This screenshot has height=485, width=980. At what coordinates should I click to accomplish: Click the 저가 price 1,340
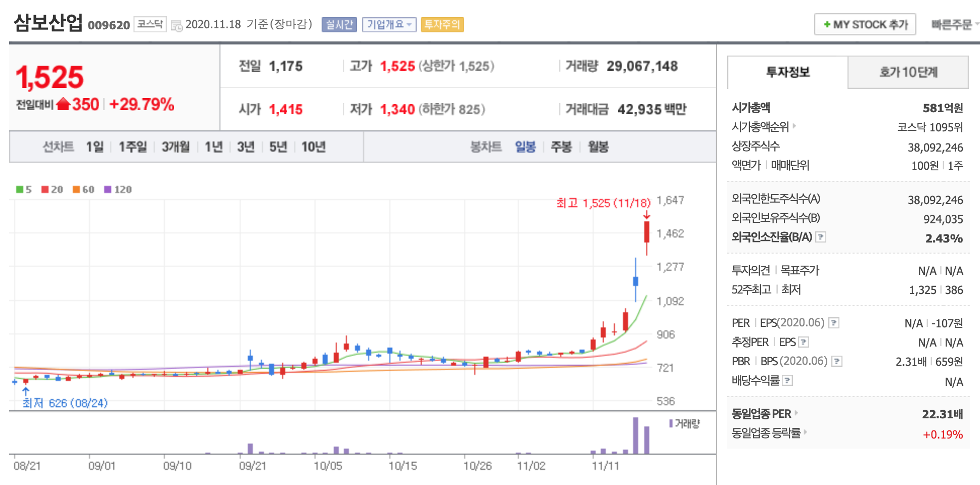[397, 110]
